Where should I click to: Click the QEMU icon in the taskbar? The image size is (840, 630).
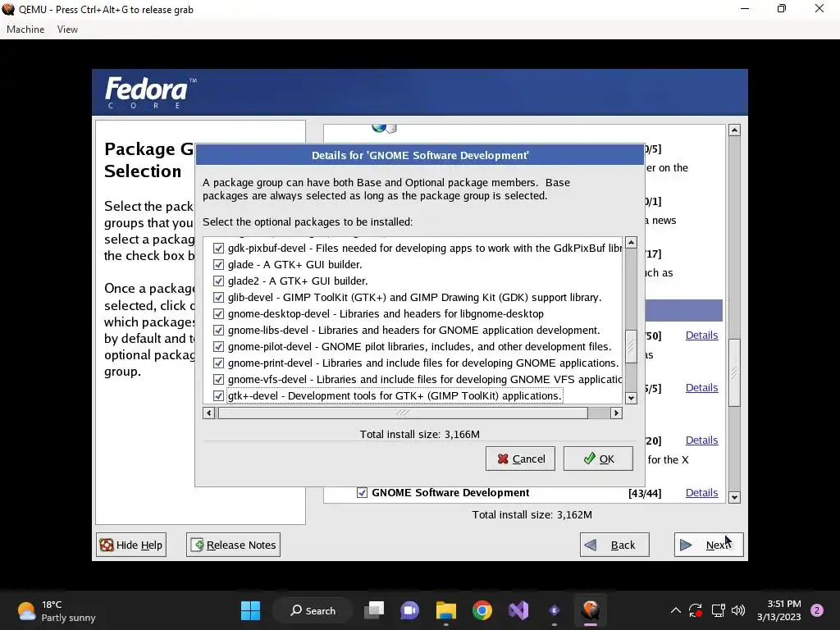(591, 610)
